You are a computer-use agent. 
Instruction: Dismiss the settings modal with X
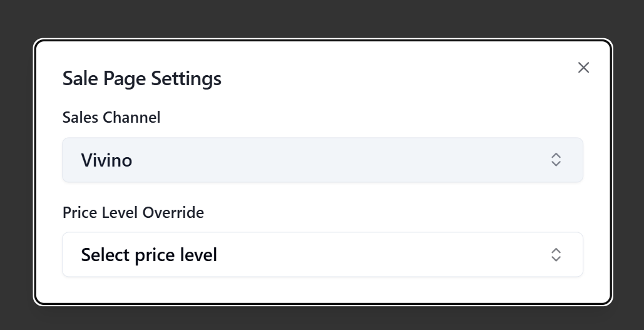[x=583, y=68]
